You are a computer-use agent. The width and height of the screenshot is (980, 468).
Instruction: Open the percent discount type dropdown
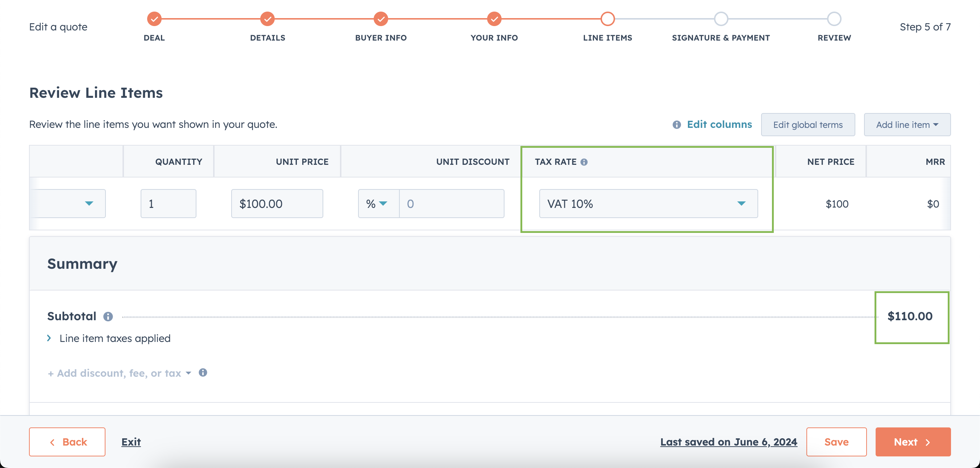click(378, 204)
